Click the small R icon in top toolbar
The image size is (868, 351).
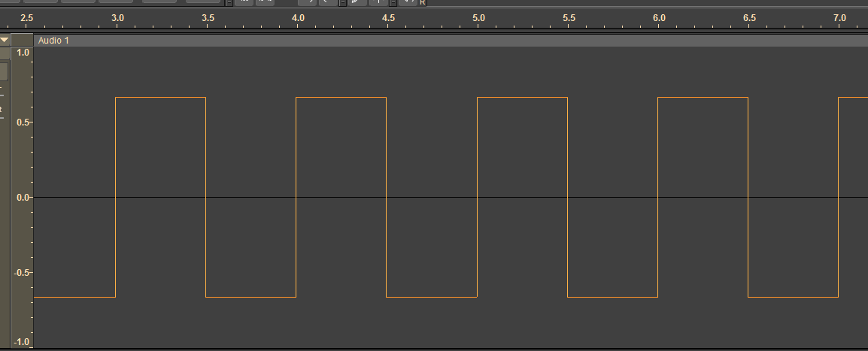[x=423, y=3]
